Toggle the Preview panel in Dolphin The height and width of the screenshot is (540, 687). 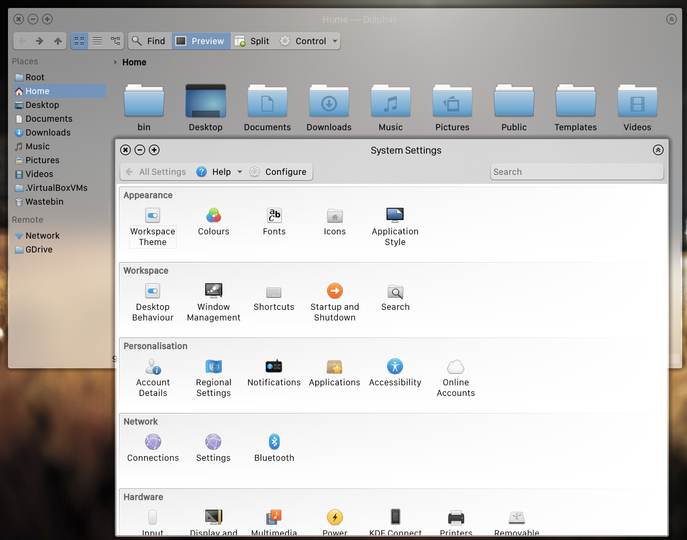[201, 41]
